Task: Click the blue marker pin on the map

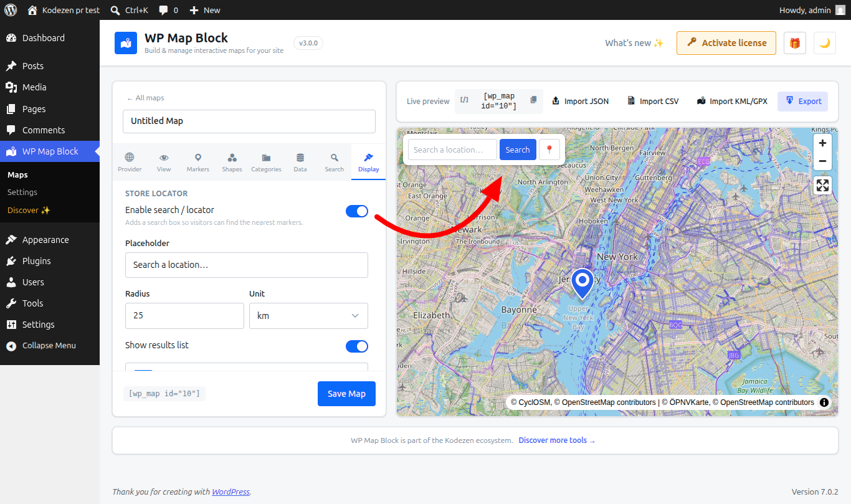Action: (582, 284)
